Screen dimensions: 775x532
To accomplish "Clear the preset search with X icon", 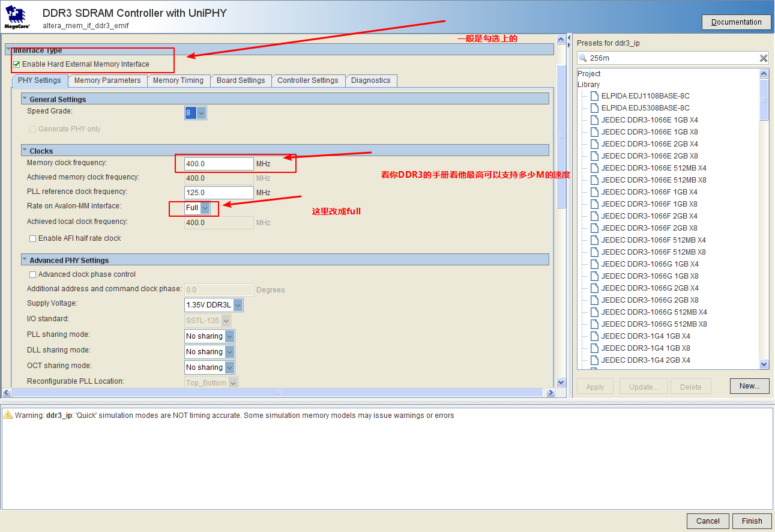I will click(x=764, y=58).
